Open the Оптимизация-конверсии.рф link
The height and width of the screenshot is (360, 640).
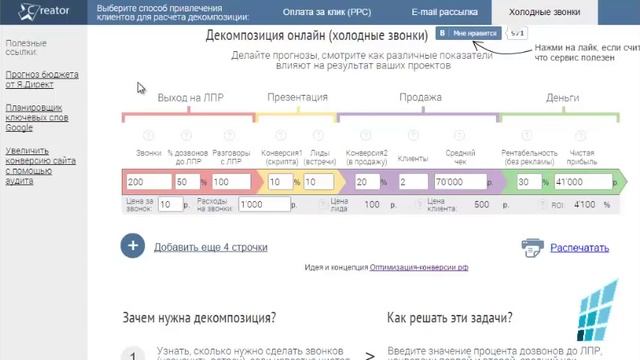(419, 267)
